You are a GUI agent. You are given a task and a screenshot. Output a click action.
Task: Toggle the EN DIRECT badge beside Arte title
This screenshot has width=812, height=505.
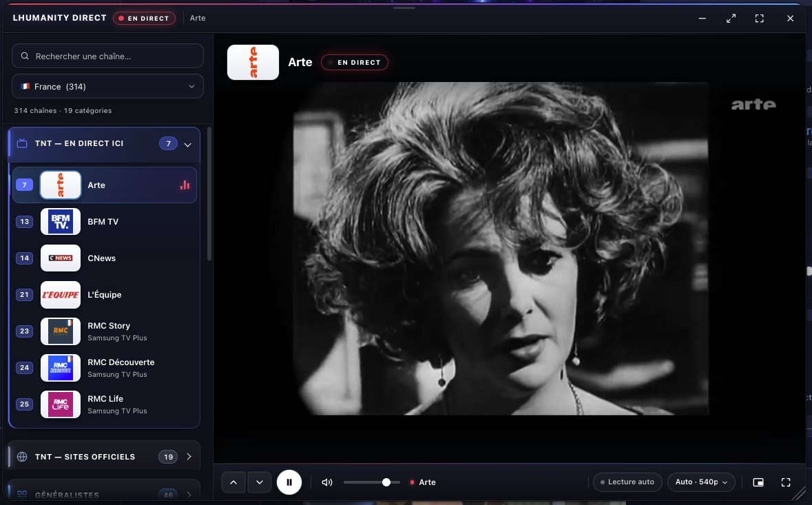(x=354, y=62)
